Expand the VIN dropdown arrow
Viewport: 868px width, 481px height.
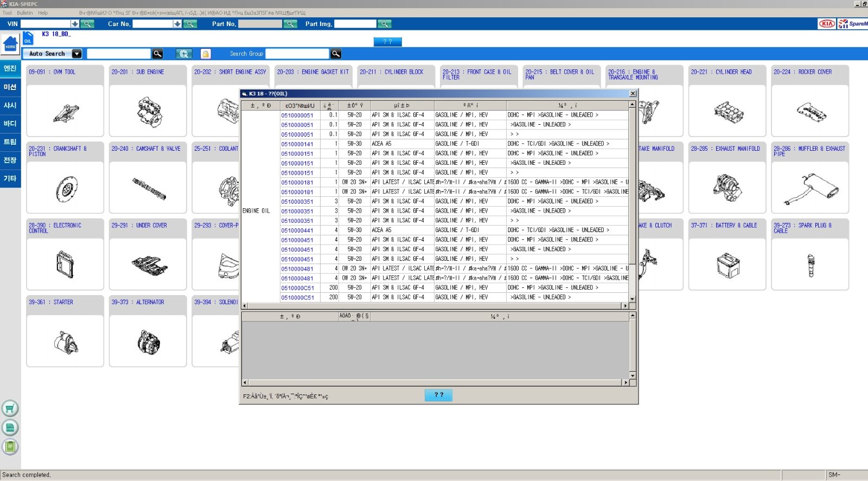75,24
